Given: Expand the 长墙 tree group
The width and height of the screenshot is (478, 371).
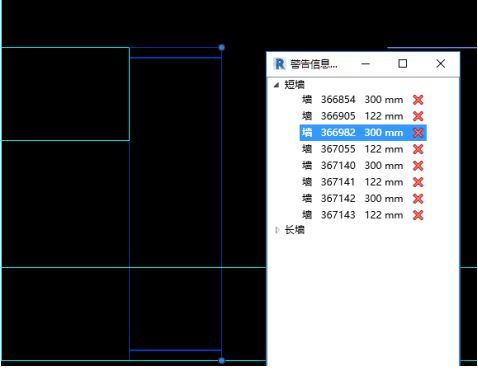Looking at the screenshot, I should click(x=277, y=230).
